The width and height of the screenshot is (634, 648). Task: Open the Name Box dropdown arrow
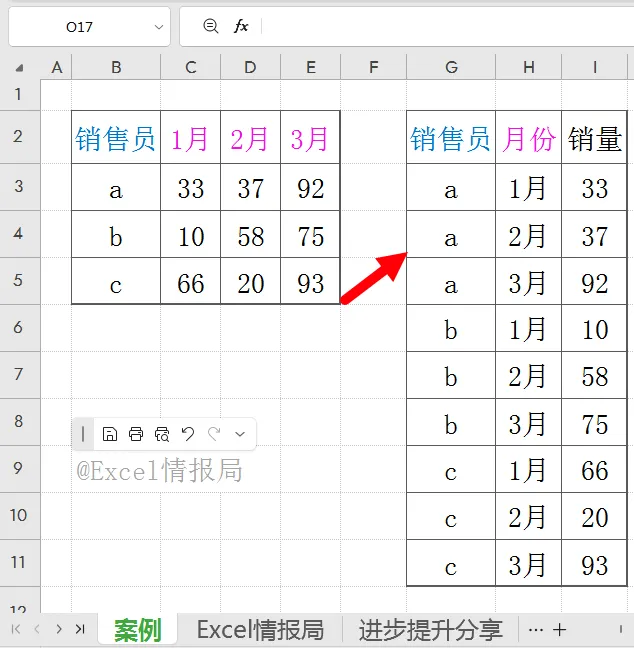(159, 27)
